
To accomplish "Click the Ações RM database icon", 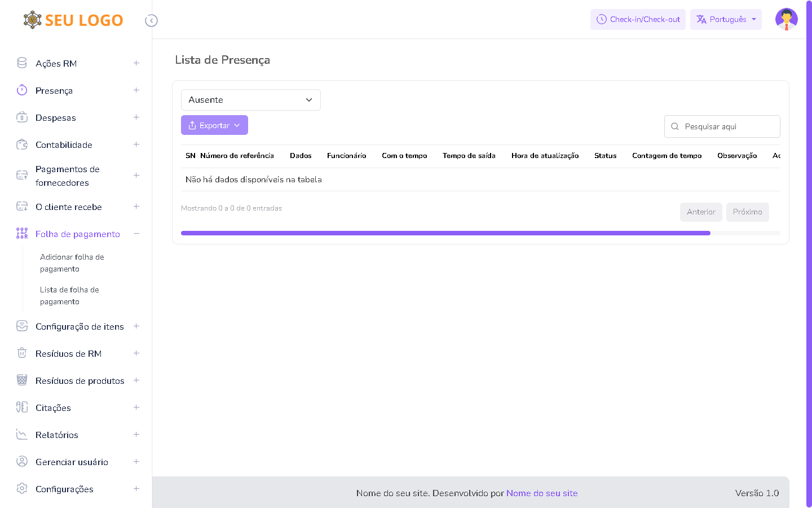I will coord(22,63).
